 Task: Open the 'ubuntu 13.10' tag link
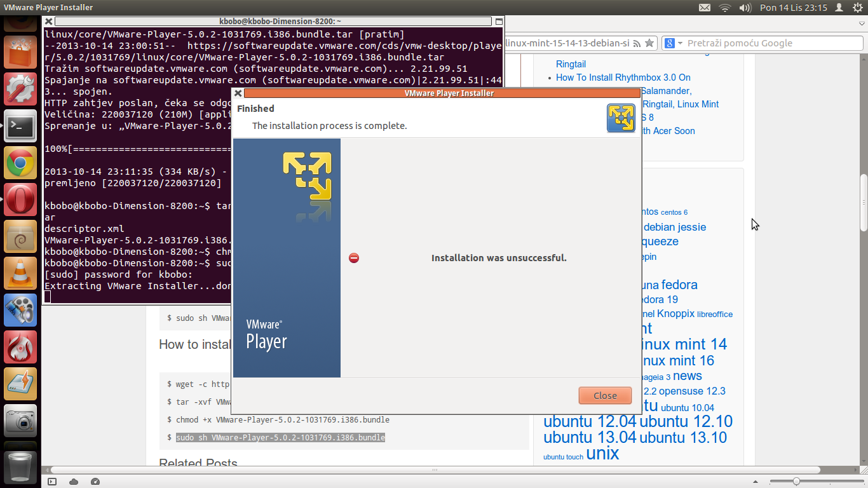[683, 438]
